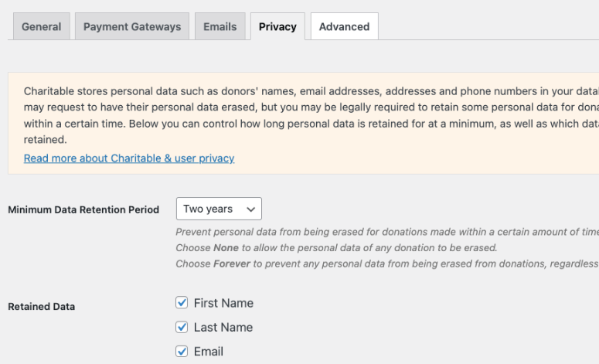Open the Minimum Data Retention Period dropdown
The image size is (599, 364).
pos(219,209)
